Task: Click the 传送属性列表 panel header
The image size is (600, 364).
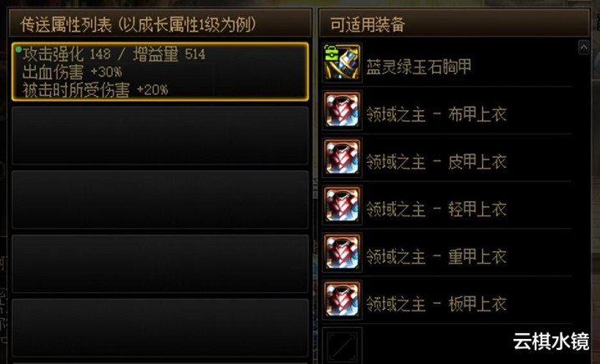Action: [160, 23]
